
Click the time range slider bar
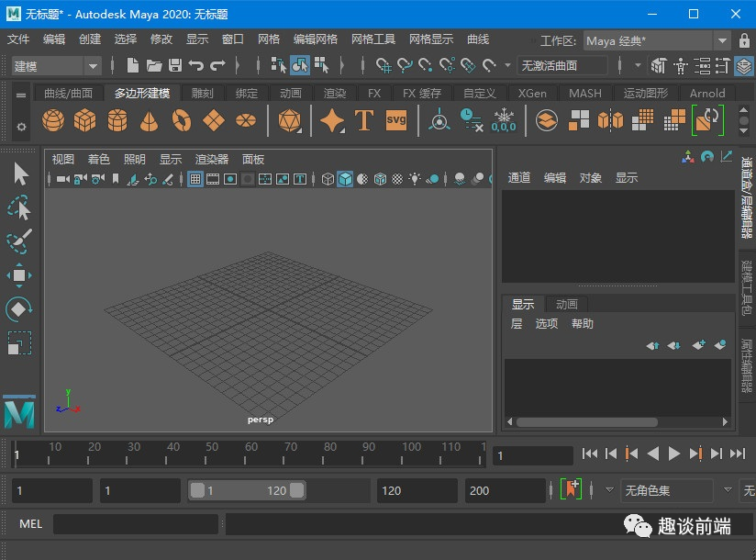(x=246, y=490)
